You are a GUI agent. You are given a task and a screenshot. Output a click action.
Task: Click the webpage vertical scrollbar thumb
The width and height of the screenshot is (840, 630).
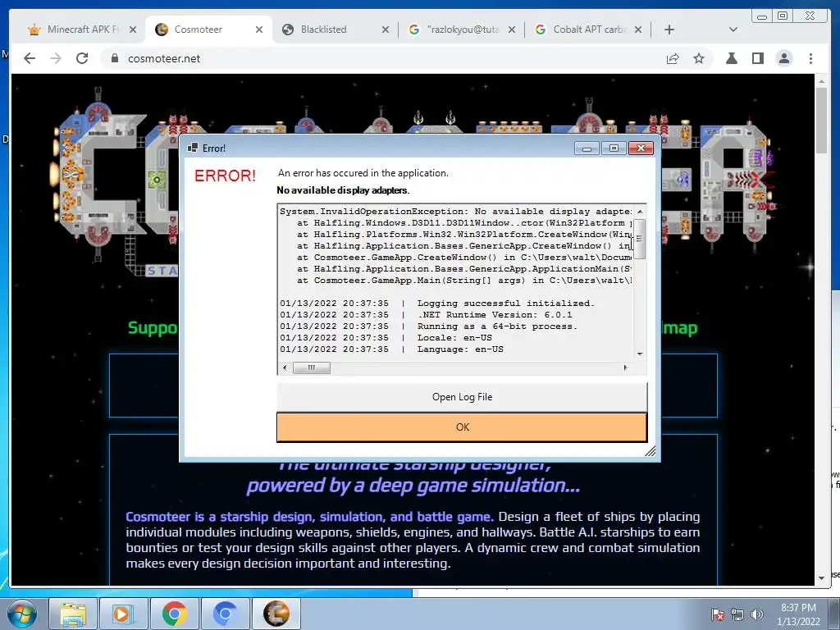(x=821, y=121)
